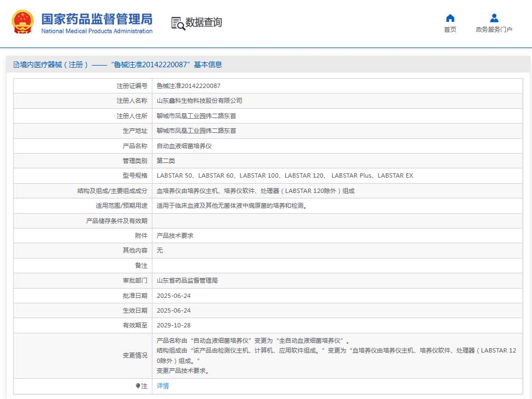Click the 数据查询 magnifier document icon
Screen dimensions: 532x399
click(178, 23)
